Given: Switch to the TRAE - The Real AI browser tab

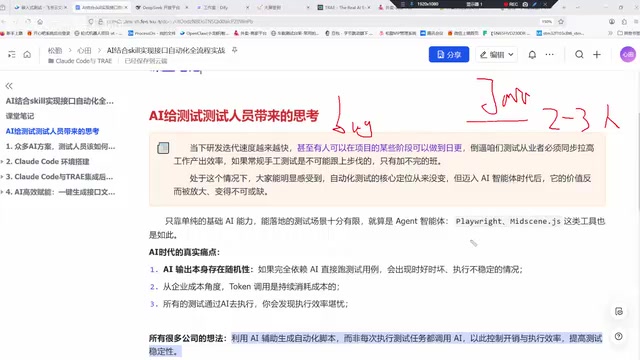Looking at the screenshot, I should click(x=344, y=7).
